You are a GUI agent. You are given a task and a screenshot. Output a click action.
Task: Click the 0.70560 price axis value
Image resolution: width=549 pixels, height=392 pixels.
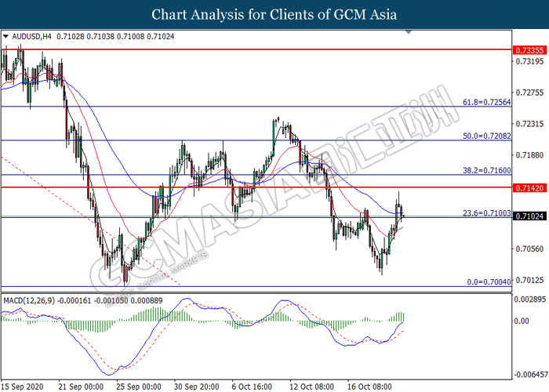[x=529, y=249]
